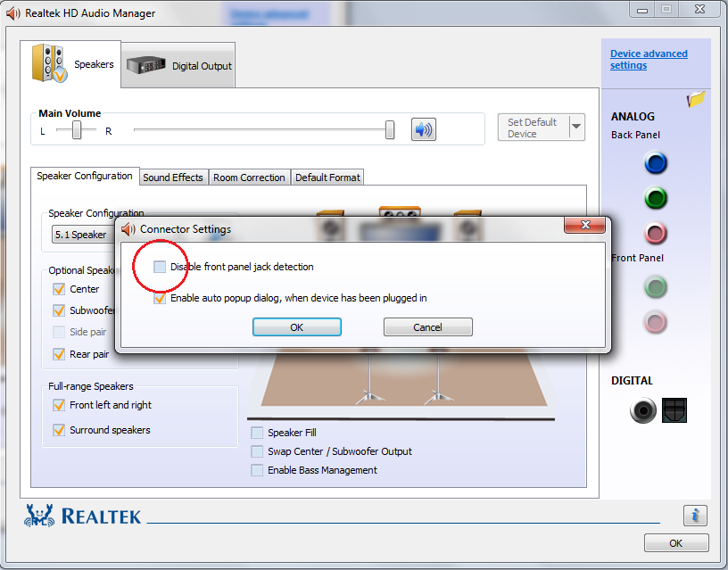This screenshot has height=570, width=728.
Task: Toggle the Swap Center / Subwoofer Output checkbox
Action: tap(257, 451)
